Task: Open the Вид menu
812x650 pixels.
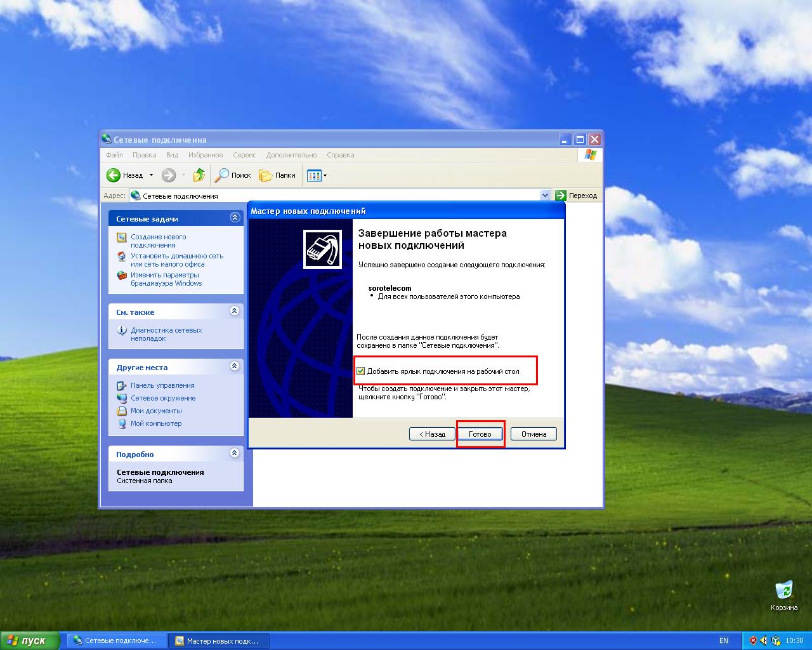Action: [172, 155]
